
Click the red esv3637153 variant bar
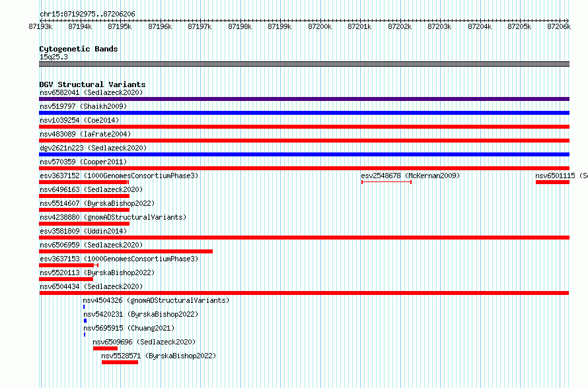tap(68, 265)
